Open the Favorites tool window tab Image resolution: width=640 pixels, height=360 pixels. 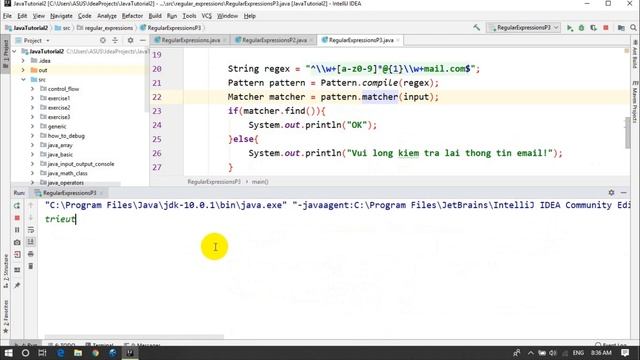(x=5, y=316)
